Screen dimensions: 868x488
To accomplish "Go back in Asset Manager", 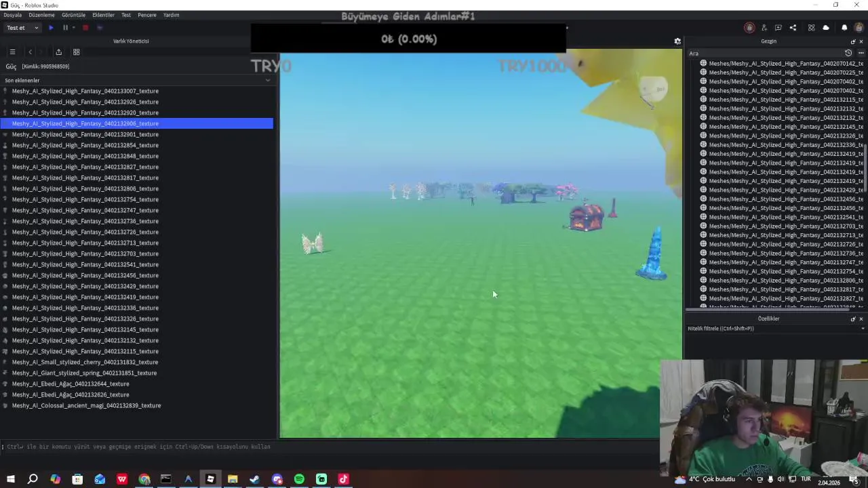I will [30, 52].
